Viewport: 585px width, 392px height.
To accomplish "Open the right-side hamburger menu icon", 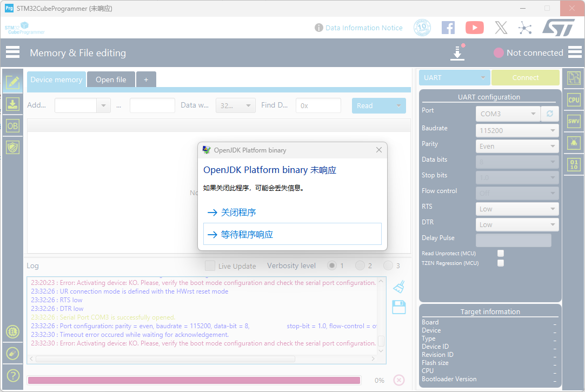I will coord(575,52).
